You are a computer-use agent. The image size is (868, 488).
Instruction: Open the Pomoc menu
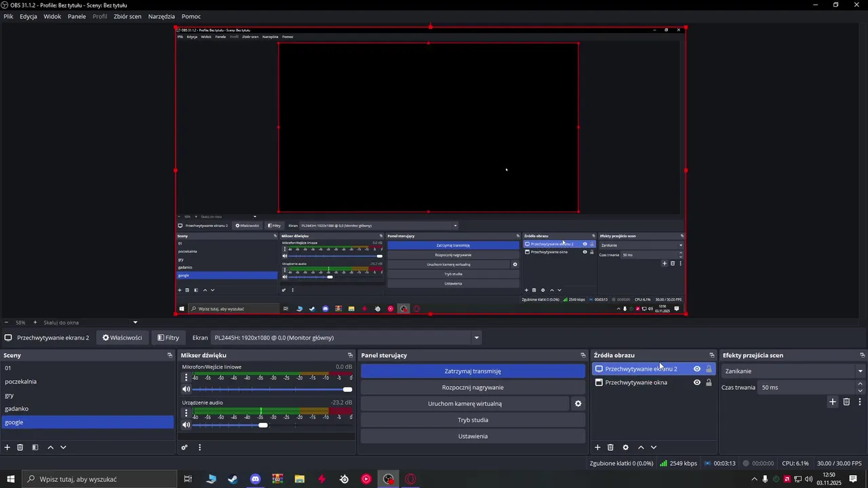(x=191, y=16)
